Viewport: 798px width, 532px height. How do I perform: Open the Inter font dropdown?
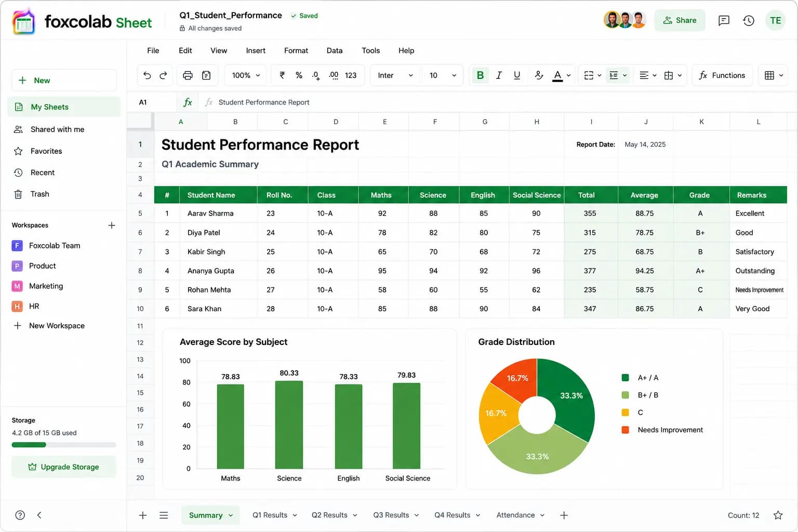396,75
